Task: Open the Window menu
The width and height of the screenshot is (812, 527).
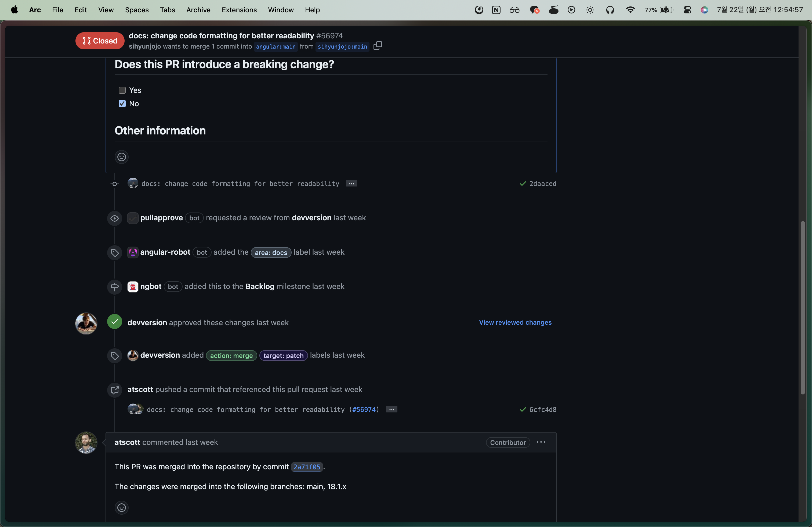Action: click(281, 10)
